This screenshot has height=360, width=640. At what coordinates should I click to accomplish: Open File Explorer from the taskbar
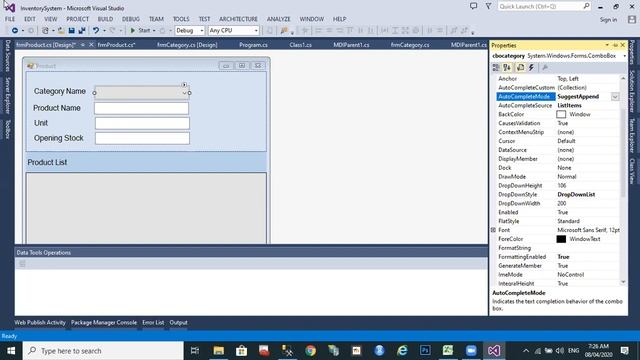(219, 351)
